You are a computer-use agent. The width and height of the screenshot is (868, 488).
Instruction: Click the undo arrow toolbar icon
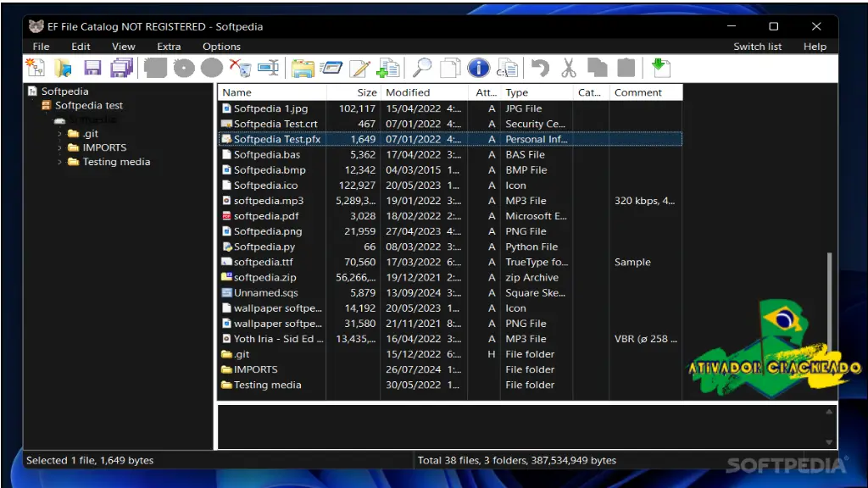point(540,68)
